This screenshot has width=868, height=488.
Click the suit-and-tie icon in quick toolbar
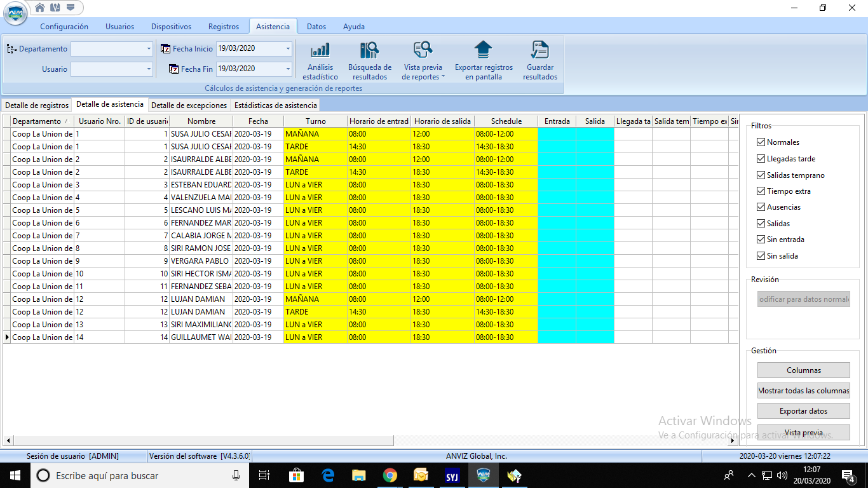click(55, 8)
